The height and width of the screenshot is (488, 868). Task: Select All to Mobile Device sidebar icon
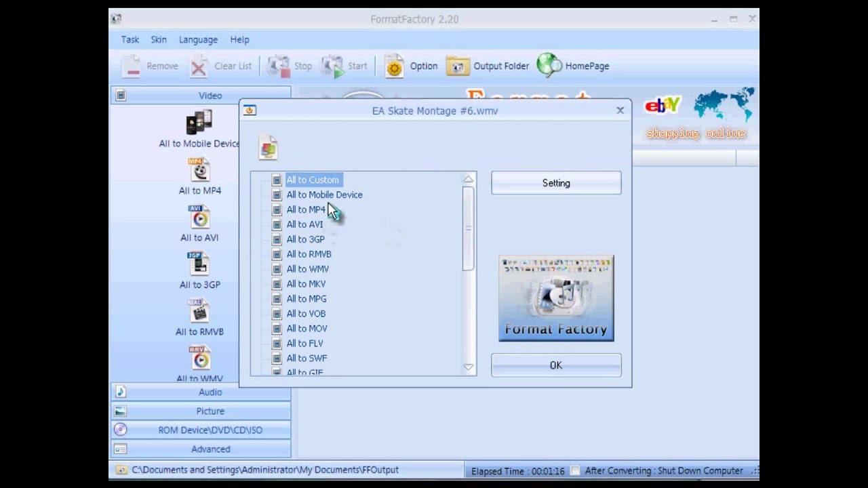pos(199,123)
